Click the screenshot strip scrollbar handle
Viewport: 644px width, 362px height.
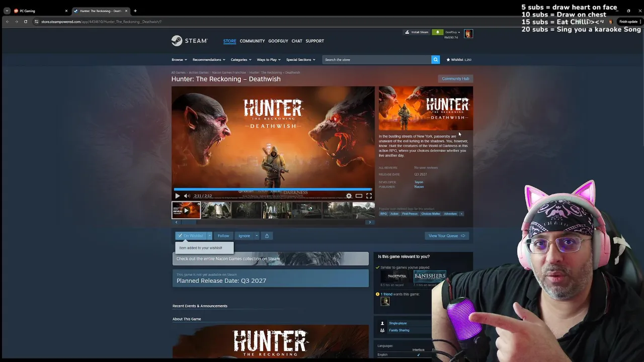pyautogui.click(x=190, y=222)
